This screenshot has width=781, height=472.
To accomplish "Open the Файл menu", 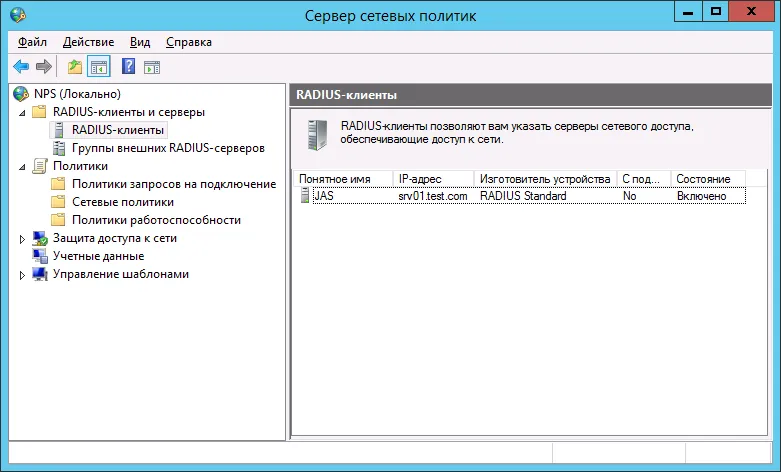I will pyautogui.click(x=32, y=42).
